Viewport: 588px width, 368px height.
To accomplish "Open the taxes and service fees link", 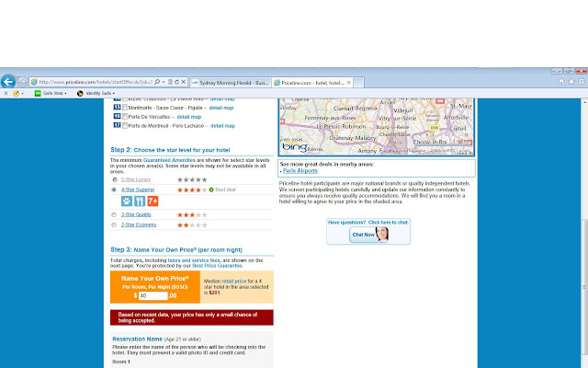I will click(194, 260).
